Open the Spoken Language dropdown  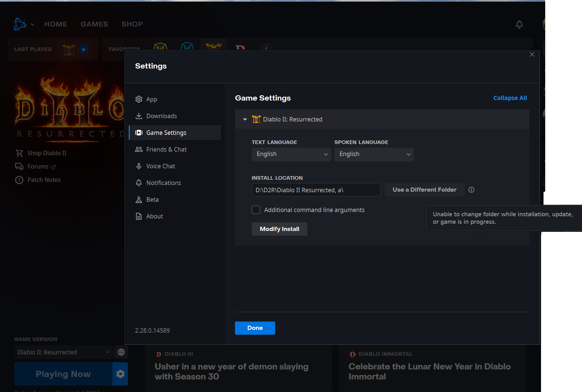pos(374,154)
